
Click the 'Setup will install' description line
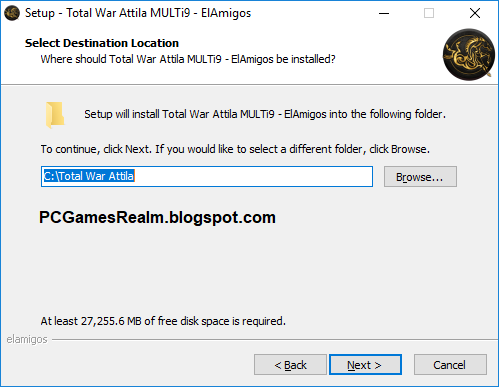point(265,114)
